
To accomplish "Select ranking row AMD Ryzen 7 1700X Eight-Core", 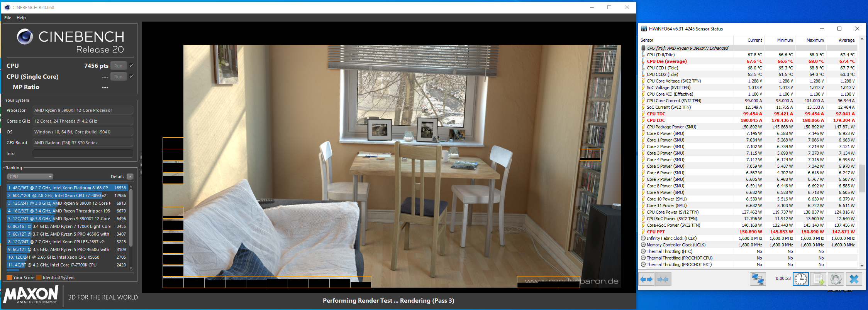I will click(x=67, y=226).
